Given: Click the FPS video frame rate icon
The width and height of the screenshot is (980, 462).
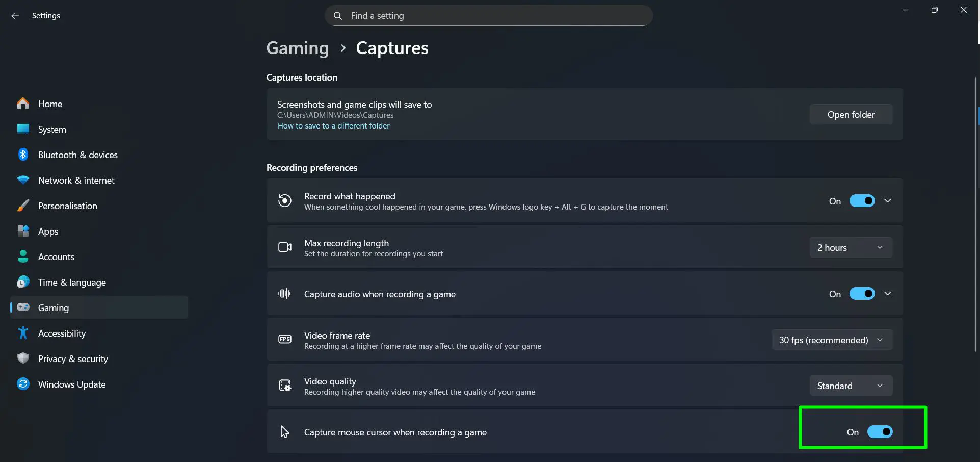Looking at the screenshot, I should pos(284,339).
